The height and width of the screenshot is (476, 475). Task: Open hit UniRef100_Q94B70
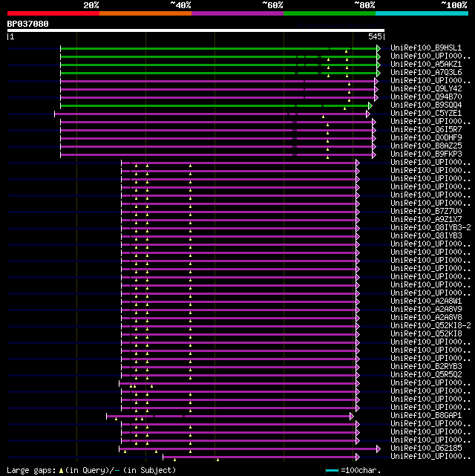coord(426,97)
